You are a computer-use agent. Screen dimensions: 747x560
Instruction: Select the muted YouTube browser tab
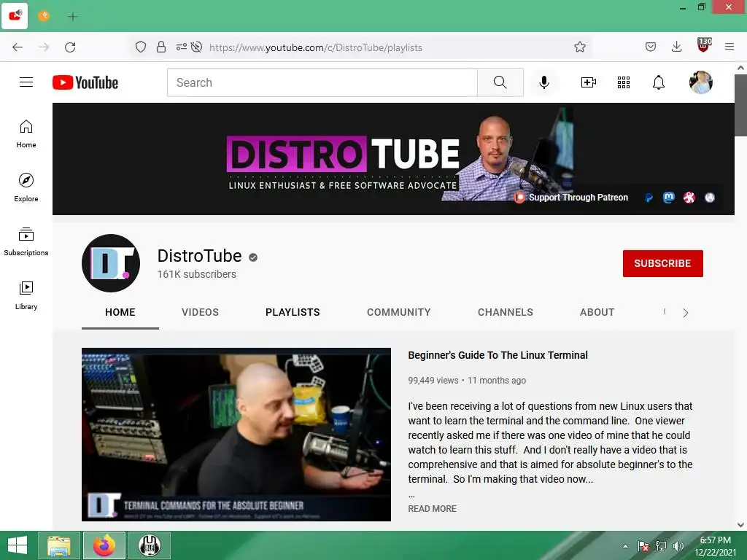click(15, 16)
